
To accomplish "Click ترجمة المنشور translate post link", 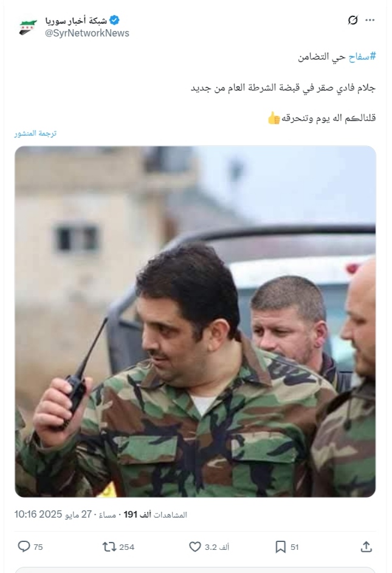I will [35, 133].
